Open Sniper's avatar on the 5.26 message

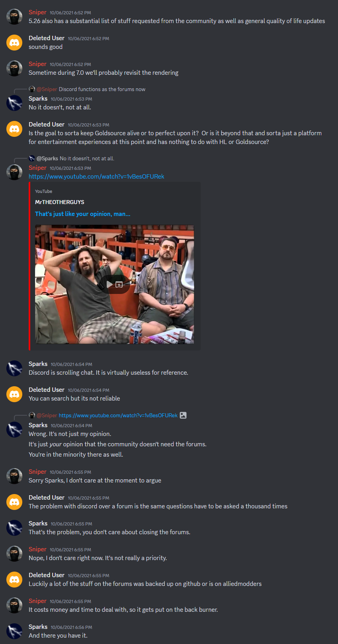pos(14,17)
